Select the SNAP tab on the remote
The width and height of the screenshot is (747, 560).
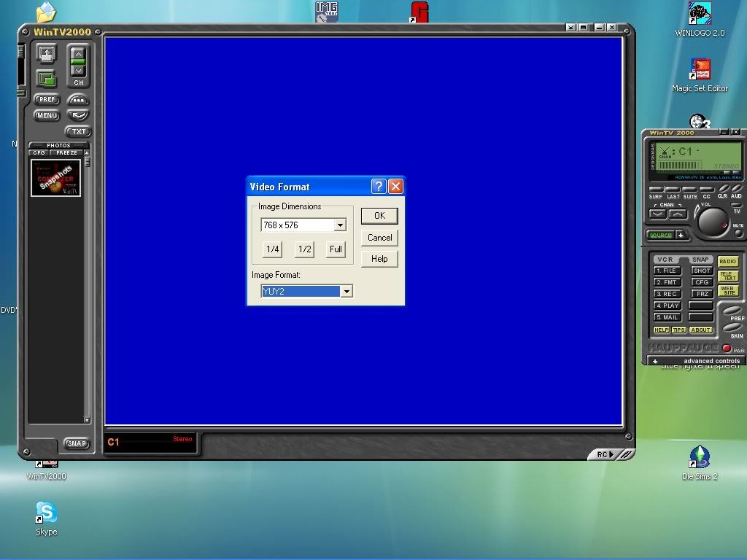click(700, 260)
